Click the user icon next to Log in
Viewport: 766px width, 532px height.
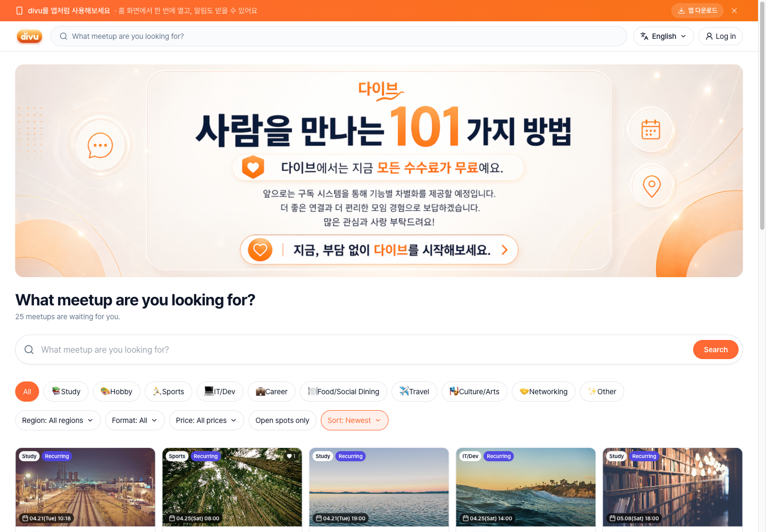click(709, 36)
